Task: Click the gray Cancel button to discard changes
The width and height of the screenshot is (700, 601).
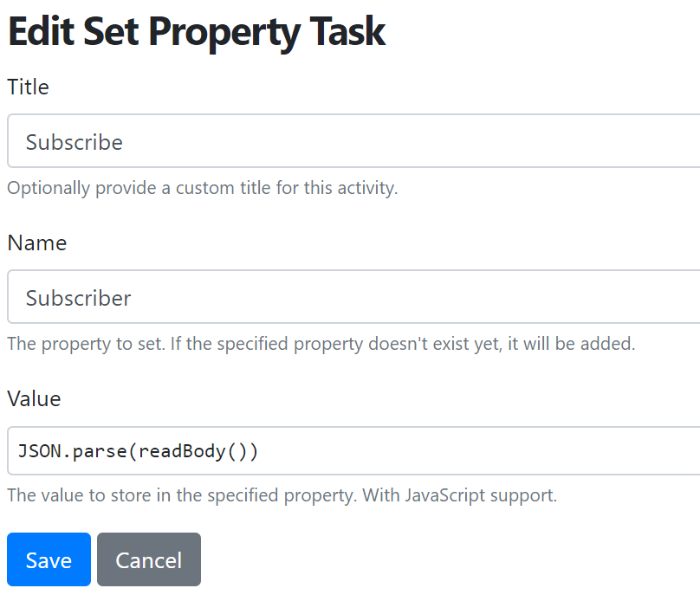Action: click(x=148, y=559)
